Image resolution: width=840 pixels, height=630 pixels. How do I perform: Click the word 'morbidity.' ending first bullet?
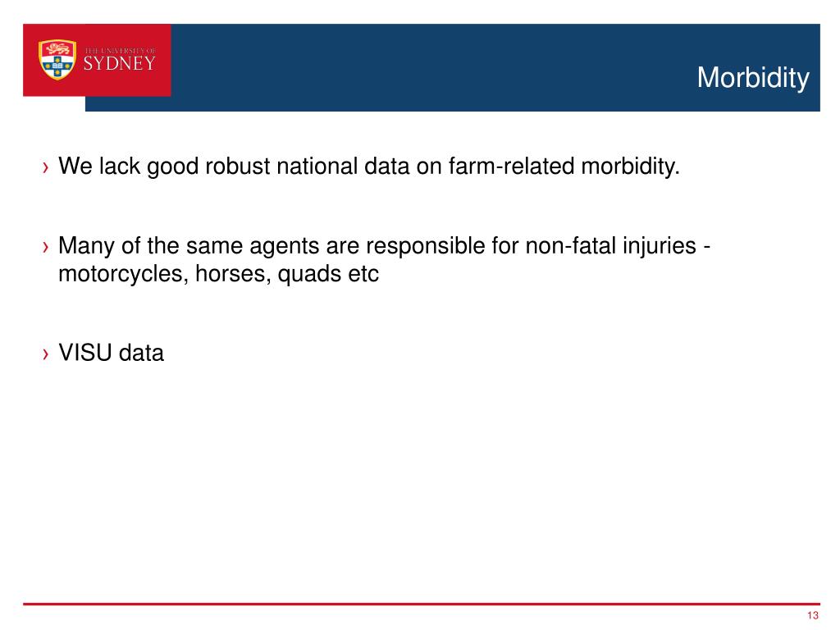(631, 167)
